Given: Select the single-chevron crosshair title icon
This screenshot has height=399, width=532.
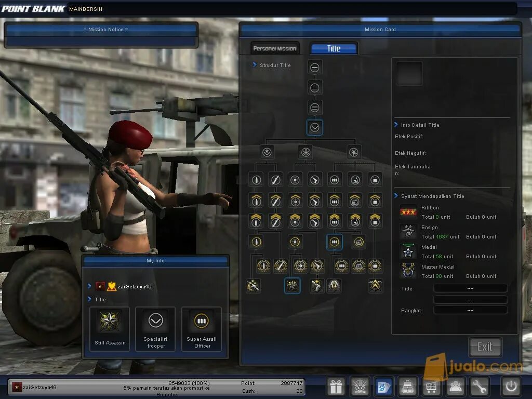Looking at the screenshot, I should point(295,201).
